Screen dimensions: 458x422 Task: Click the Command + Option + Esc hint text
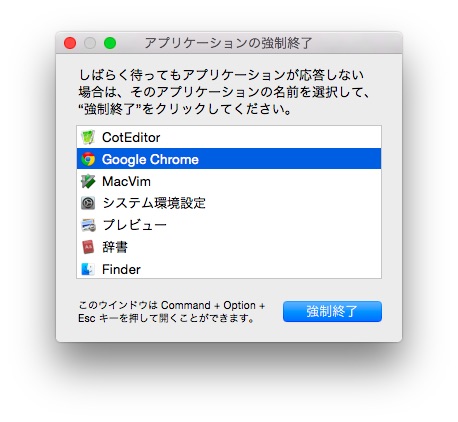(x=172, y=312)
